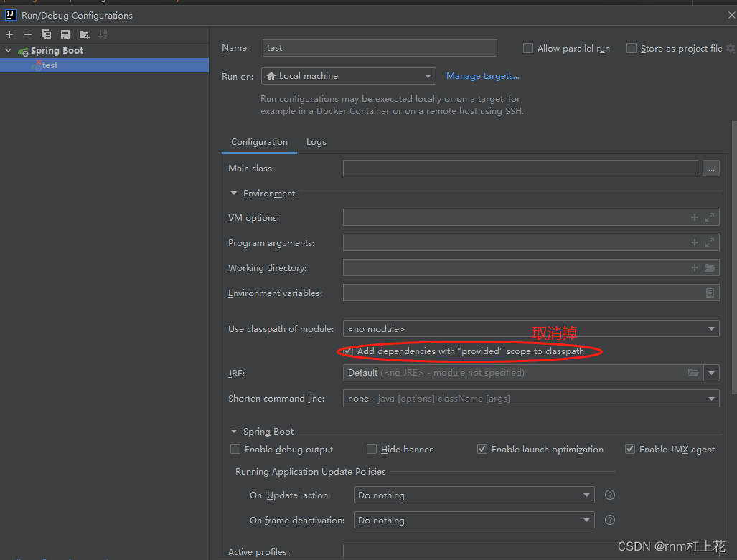737x560 pixels.
Task: Open the Run on Local machine dropdown
Action: [x=348, y=76]
